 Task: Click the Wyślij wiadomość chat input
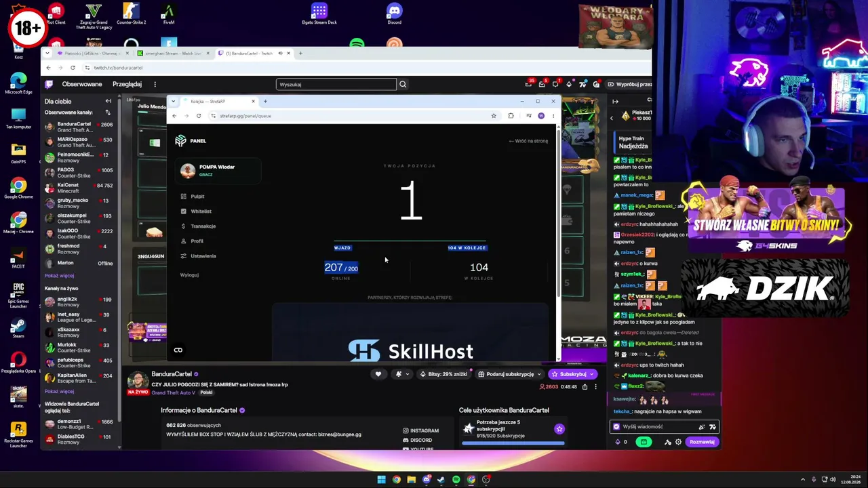click(x=665, y=426)
